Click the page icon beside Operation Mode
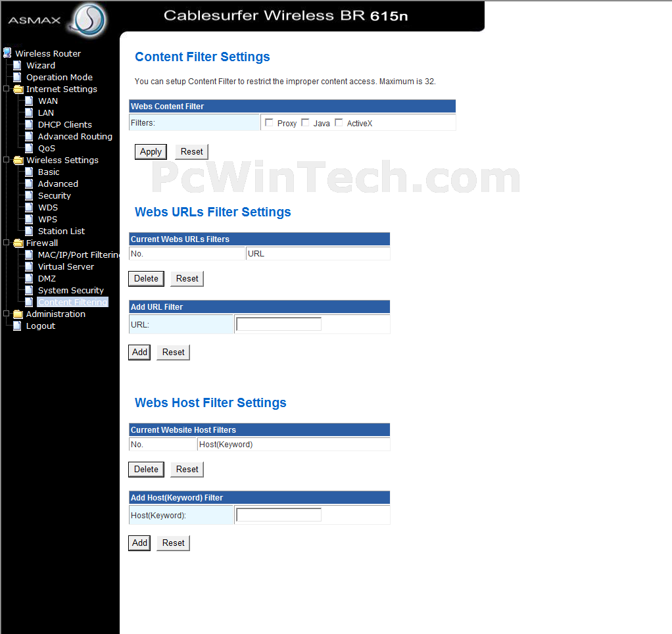This screenshot has height=634, width=672. 17,77
